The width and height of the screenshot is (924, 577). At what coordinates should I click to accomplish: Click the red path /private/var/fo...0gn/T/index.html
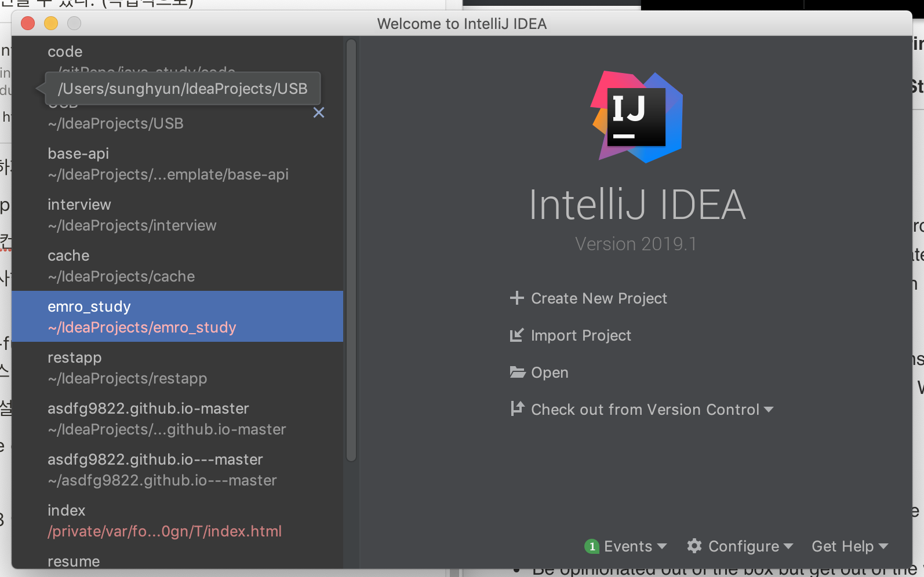coord(165,531)
